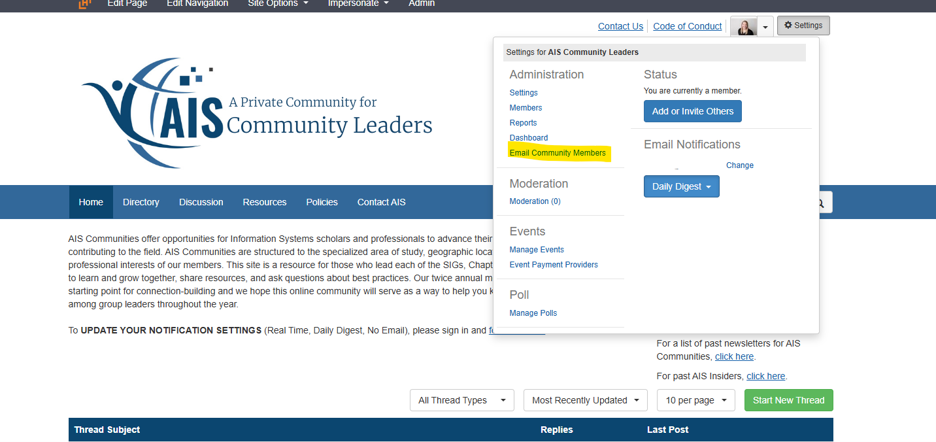Viewport: 936px width, 442px height.
Task: Click the gear Settings button
Action: (x=803, y=26)
